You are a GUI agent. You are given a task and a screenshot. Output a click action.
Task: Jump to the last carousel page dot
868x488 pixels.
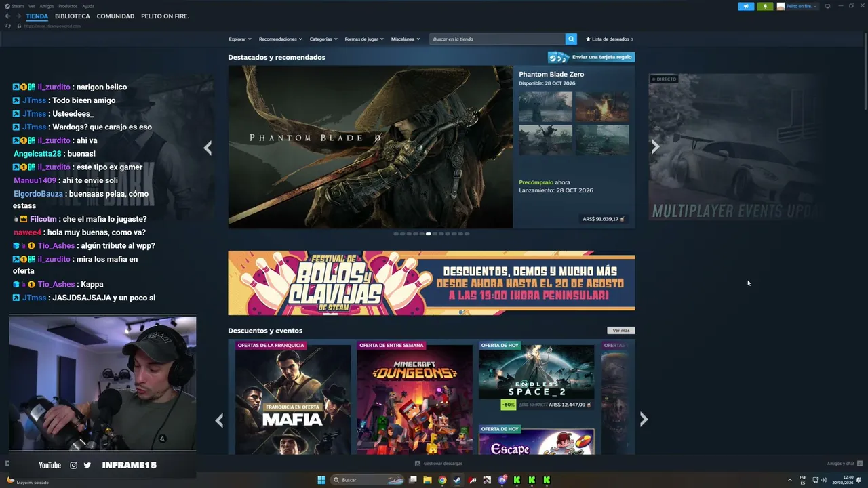pyautogui.click(x=467, y=234)
